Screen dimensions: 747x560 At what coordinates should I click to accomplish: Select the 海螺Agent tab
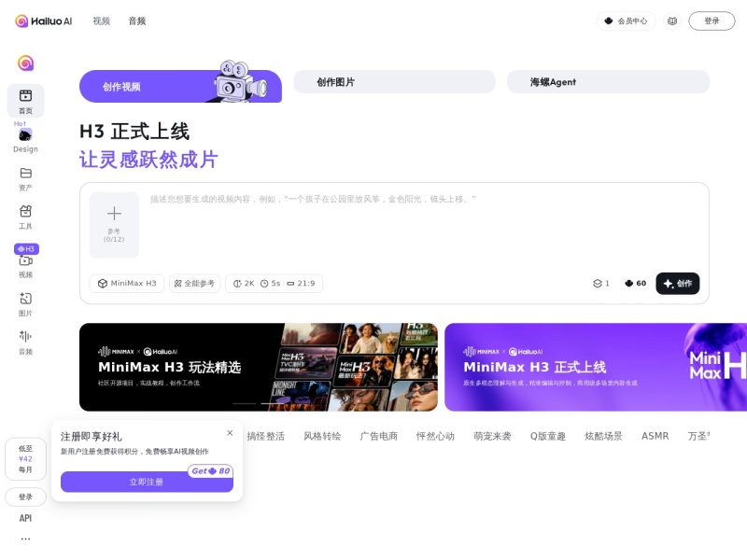pyautogui.click(x=609, y=82)
